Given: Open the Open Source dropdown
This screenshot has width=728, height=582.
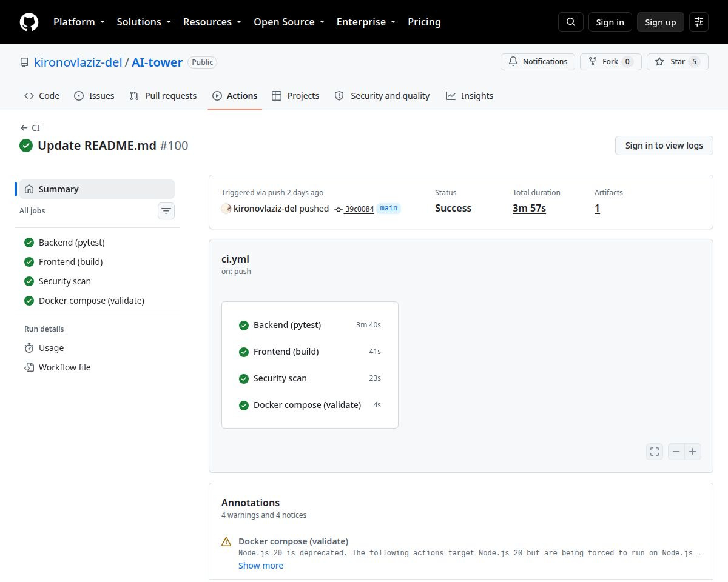Looking at the screenshot, I should tap(289, 22).
